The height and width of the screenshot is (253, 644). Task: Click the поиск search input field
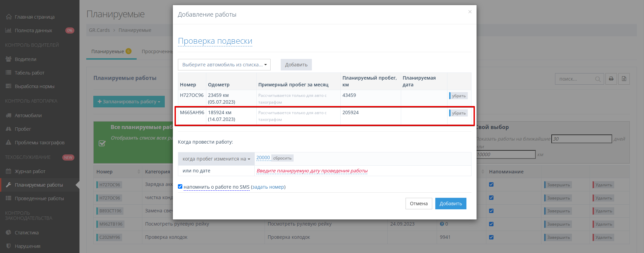click(575, 79)
